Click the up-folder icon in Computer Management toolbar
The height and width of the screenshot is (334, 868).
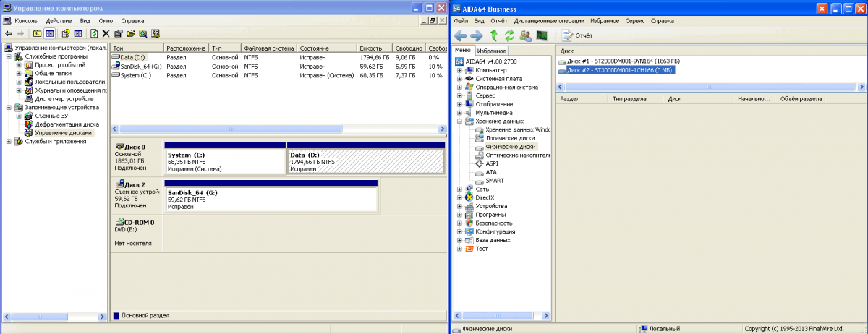(37, 33)
